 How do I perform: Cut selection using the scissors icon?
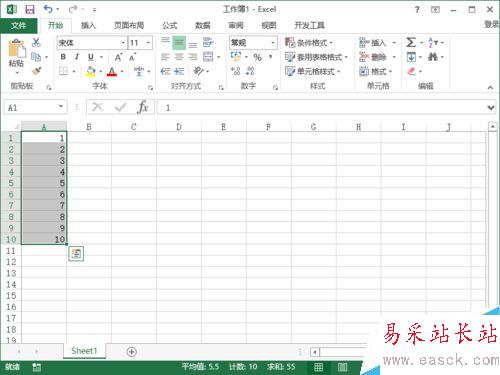tap(36, 43)
